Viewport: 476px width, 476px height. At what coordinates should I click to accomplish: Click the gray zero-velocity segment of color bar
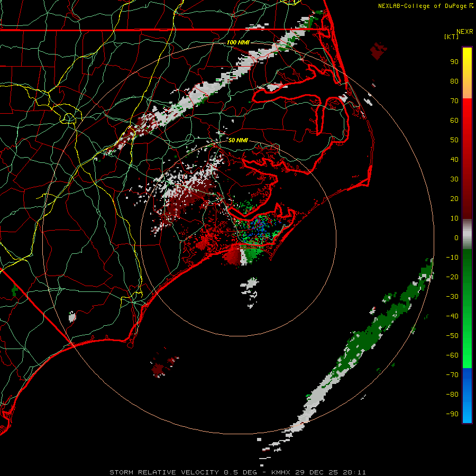click(467, 234)
